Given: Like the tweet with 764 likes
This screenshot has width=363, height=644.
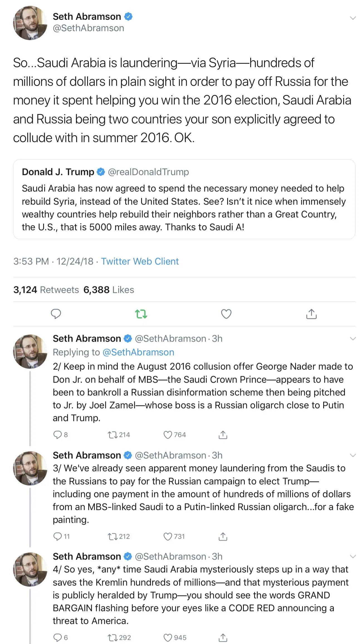Looking at the screenshot, I should click(x=168, y=435).
